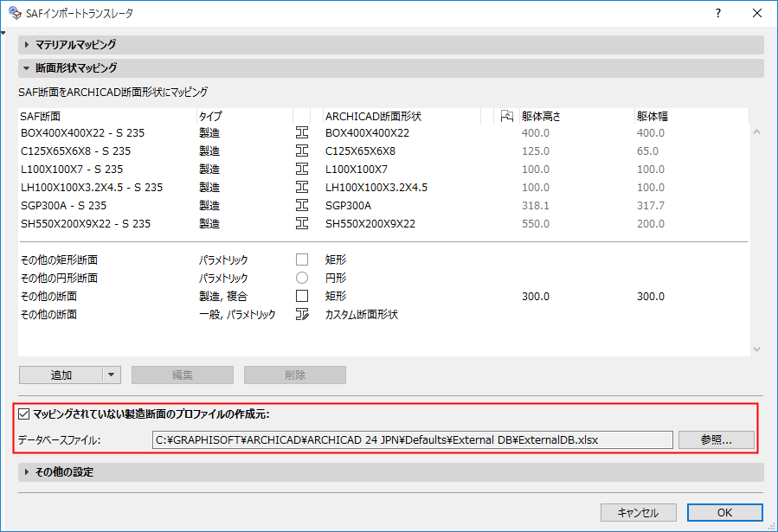This screenshot has width=778, height=532.
Task: Click the 550.0 height value
Action: tap(536, 223)
